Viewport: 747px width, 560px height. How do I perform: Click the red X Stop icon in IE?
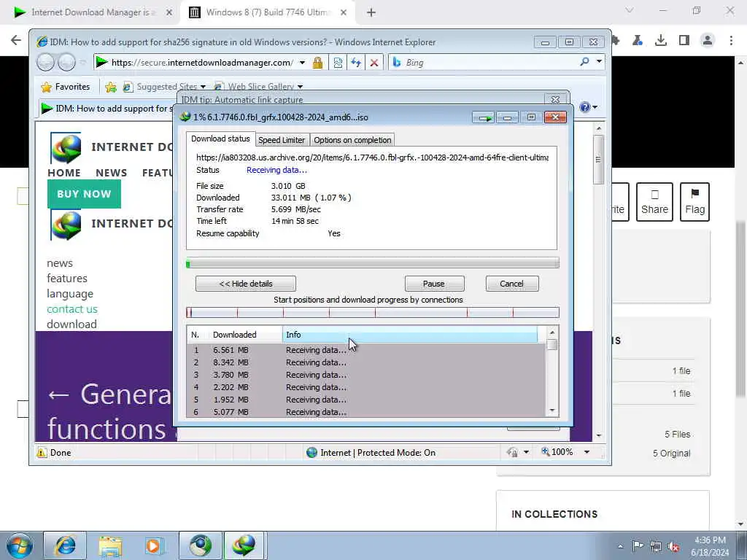(374, 63)
